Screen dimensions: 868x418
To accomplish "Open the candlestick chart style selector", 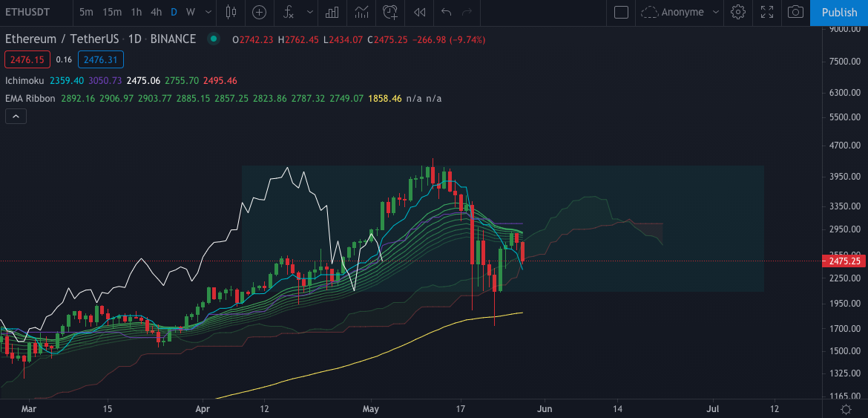I will tap(231, 12).
